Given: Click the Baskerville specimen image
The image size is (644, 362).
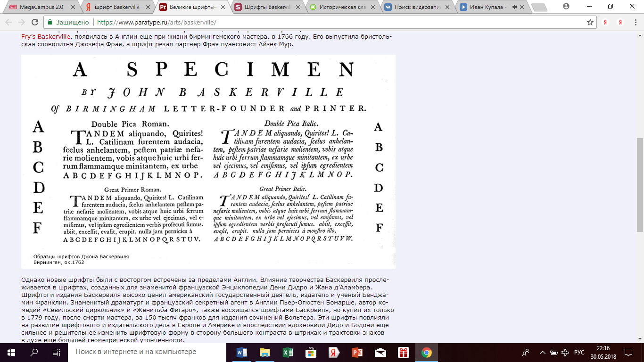Looking at the screenshot, I should pos(208,161).
